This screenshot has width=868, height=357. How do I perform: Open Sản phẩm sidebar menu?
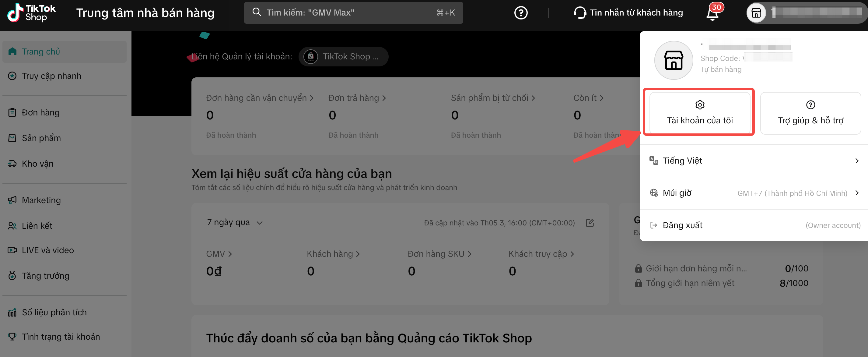(64, 138)
